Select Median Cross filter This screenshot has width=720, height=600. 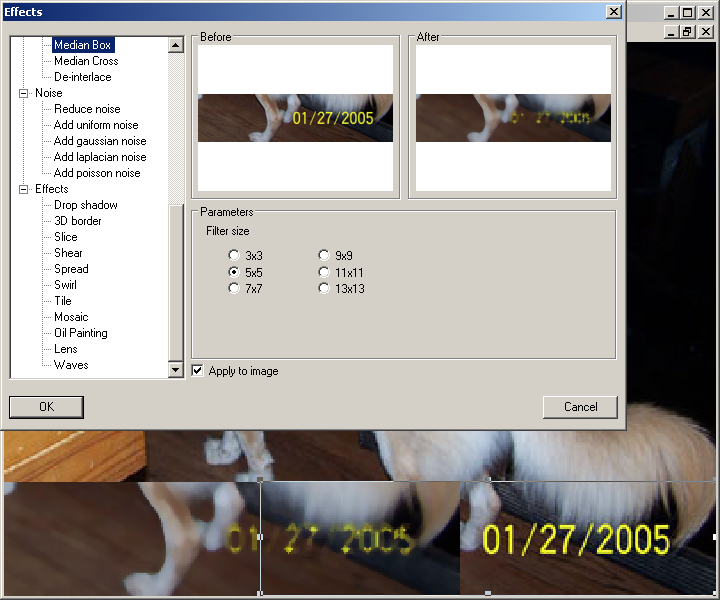point(86,61)
